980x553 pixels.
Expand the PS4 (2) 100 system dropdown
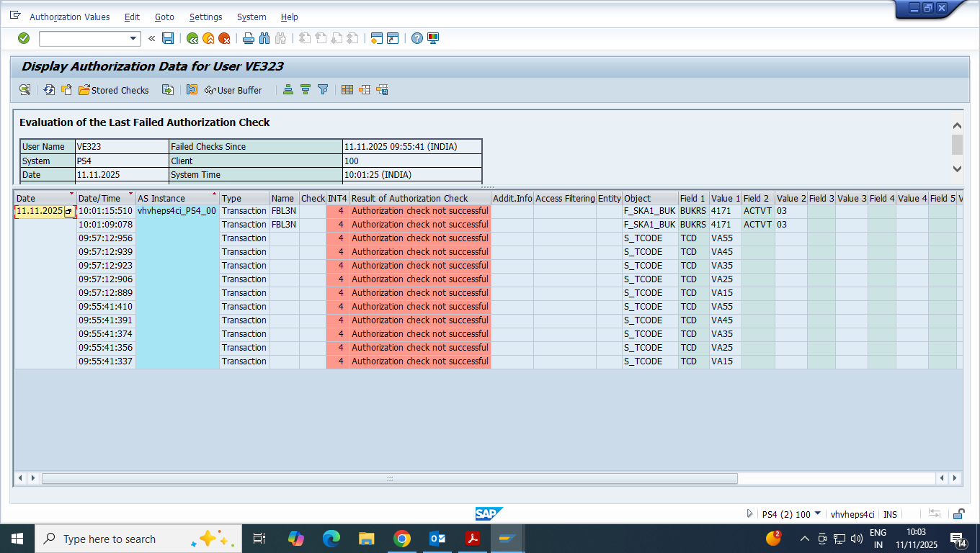[818, 513]
